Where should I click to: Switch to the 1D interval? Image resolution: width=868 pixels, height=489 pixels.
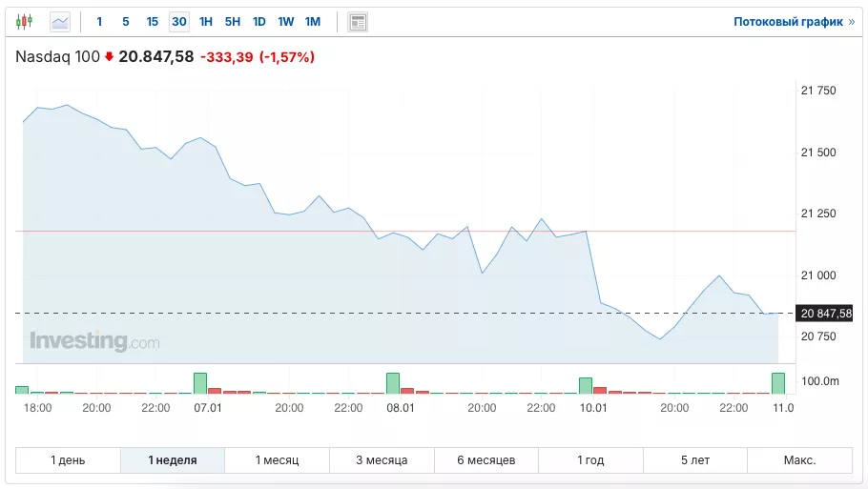259,21
